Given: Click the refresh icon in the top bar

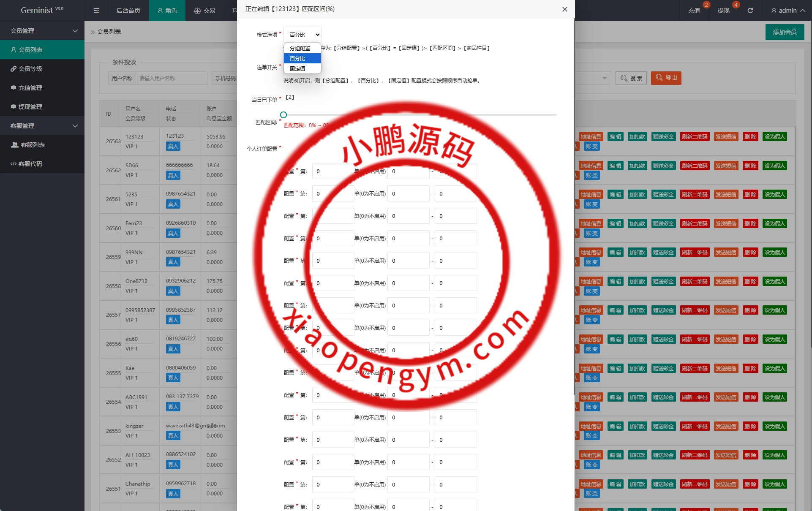Looking at the screenshot, I should (750, 11).
